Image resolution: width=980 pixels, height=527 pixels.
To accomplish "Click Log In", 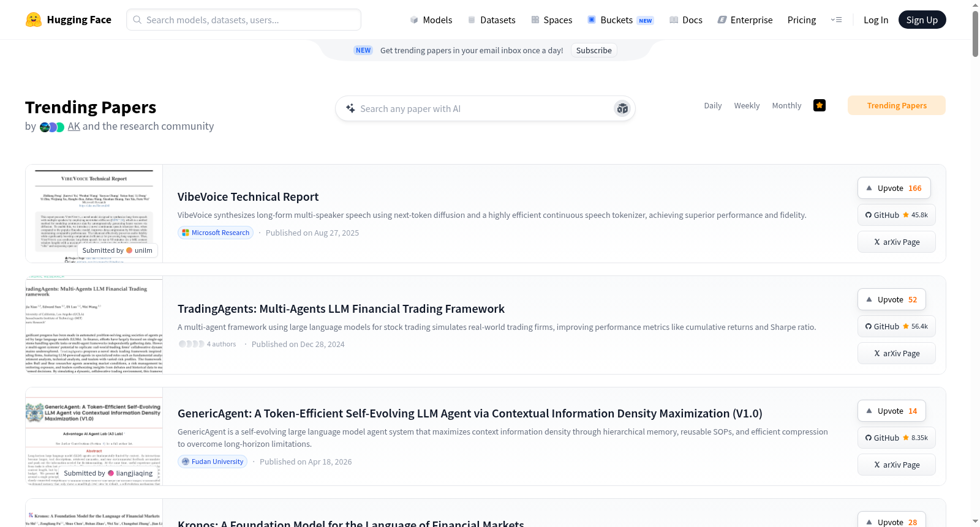I will coord(876,20).
